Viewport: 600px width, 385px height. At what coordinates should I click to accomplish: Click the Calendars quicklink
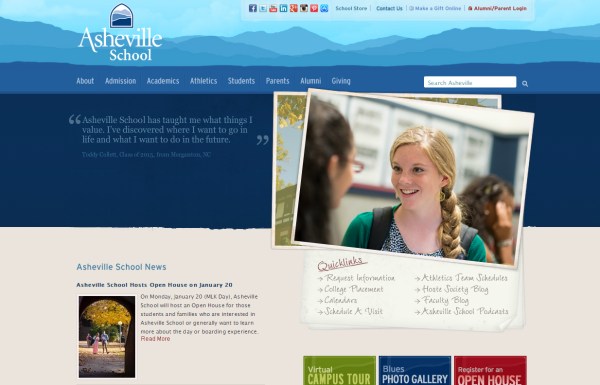pos(341,300)
